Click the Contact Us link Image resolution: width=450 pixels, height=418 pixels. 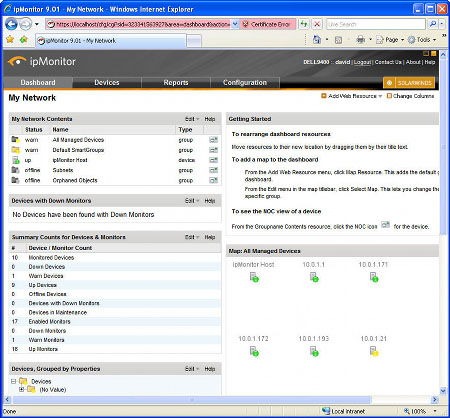click(388, 62)
